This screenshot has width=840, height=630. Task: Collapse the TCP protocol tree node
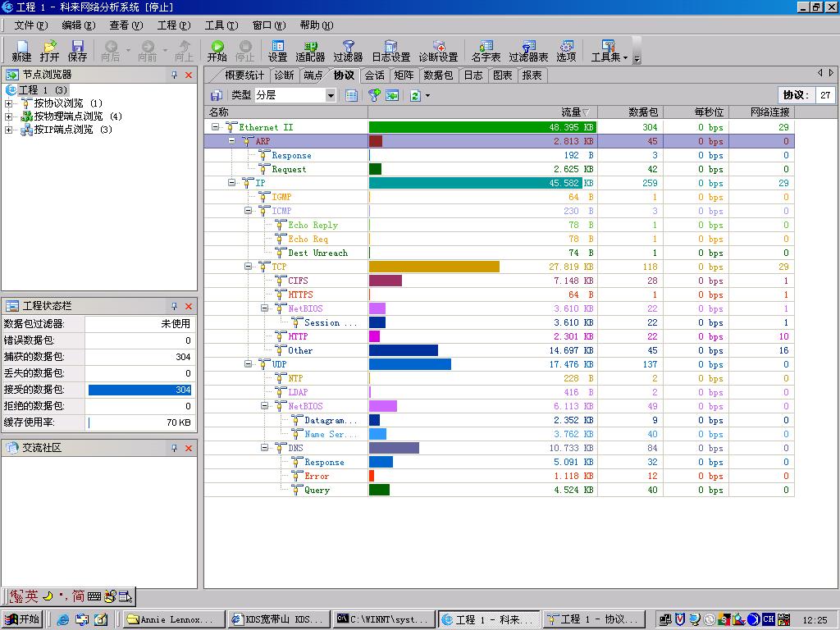tap(249, 267)
